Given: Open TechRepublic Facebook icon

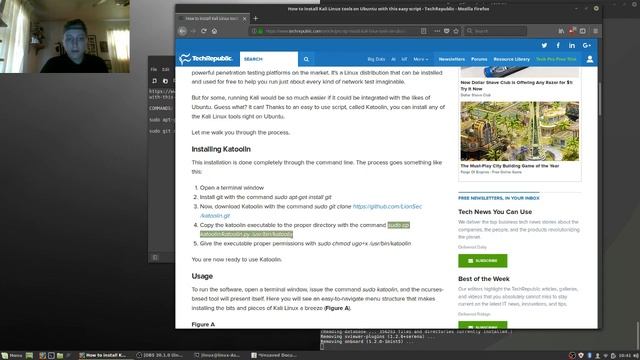Looking at the screenshot, I should pyautogui.click(x=558, y=45).
